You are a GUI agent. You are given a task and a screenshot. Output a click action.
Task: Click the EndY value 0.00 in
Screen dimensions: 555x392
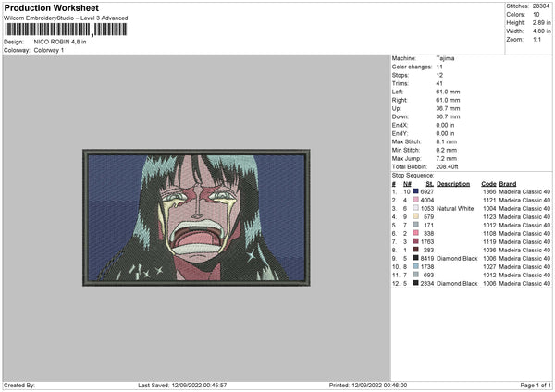point(445,133)
